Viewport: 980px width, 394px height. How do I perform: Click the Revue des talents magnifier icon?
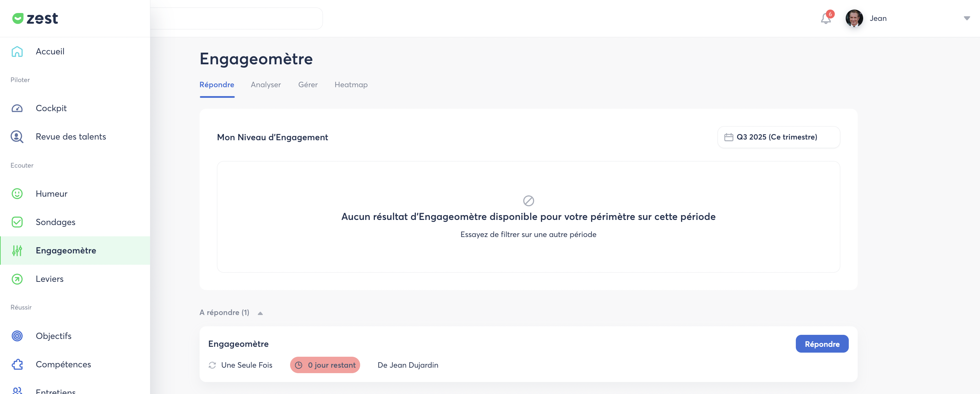click(x=17, y=137)
